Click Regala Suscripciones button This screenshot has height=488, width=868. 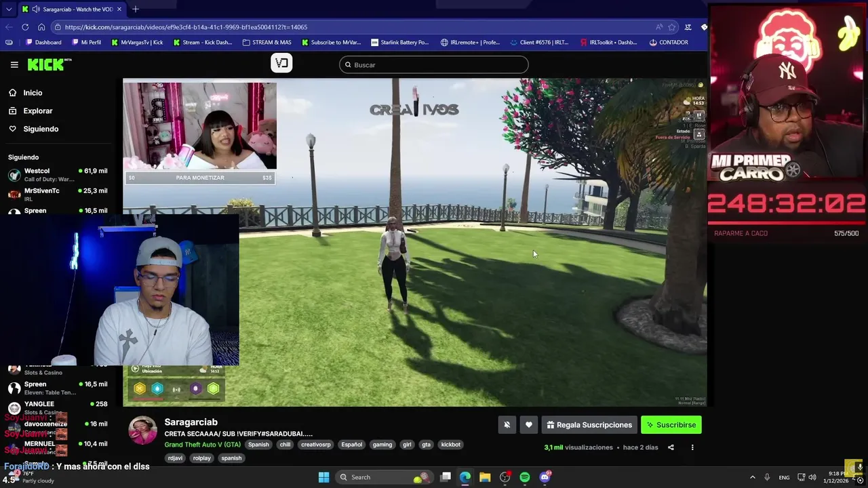pos(589,425)
